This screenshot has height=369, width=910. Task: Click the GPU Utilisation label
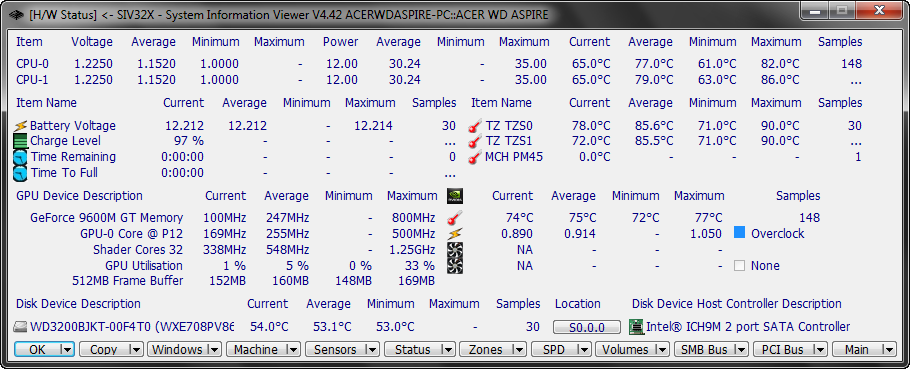point(144,266)
